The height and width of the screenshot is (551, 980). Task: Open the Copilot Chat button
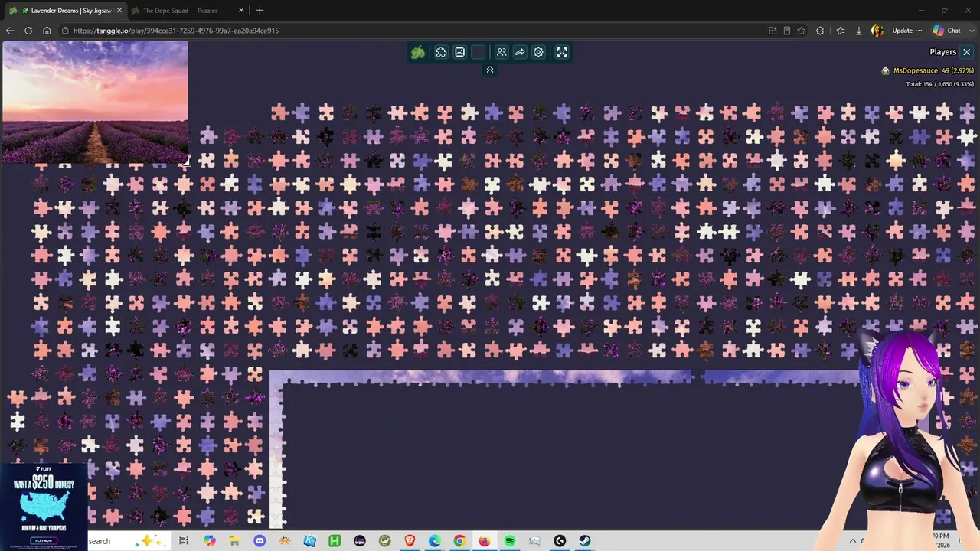pyautogui.click(x=947, y=31)
